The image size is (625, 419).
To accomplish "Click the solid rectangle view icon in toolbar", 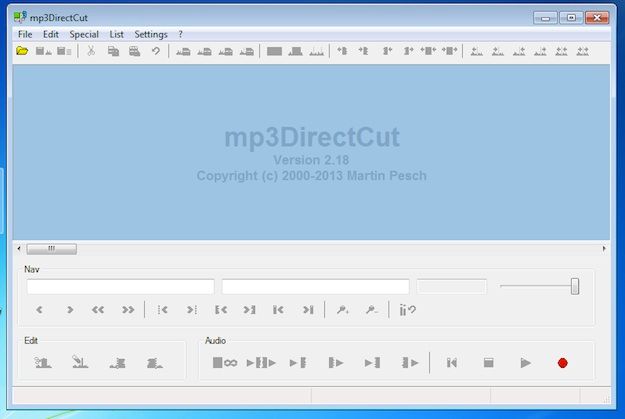I will pyautogui.click(x=274, y=51).
